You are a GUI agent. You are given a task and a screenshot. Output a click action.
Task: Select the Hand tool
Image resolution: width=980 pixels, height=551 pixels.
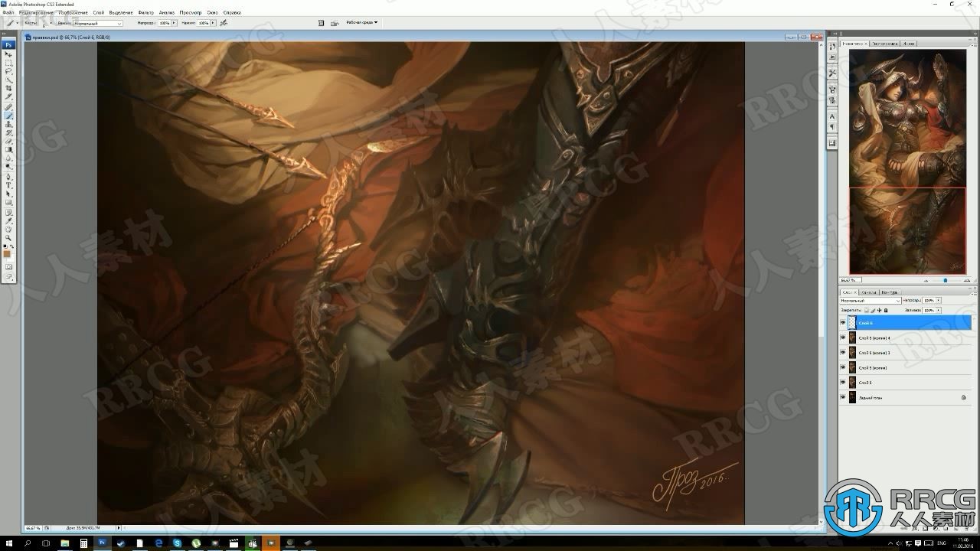[9, 229]
